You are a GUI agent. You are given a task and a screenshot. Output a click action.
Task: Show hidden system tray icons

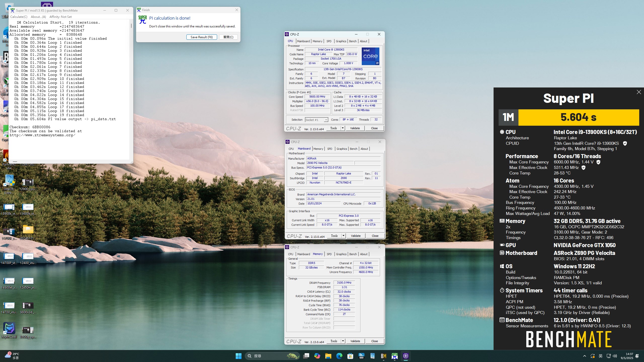coord(584,356)
